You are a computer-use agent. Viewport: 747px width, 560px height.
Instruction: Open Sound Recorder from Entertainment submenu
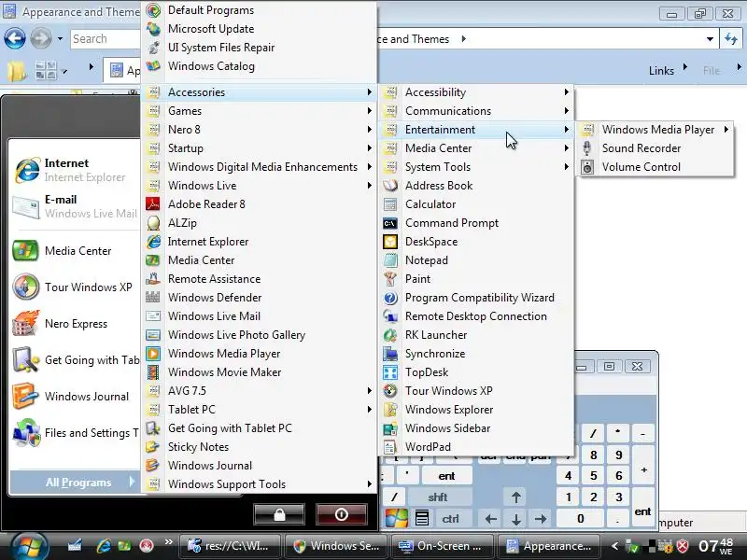(x=655, y=148)
